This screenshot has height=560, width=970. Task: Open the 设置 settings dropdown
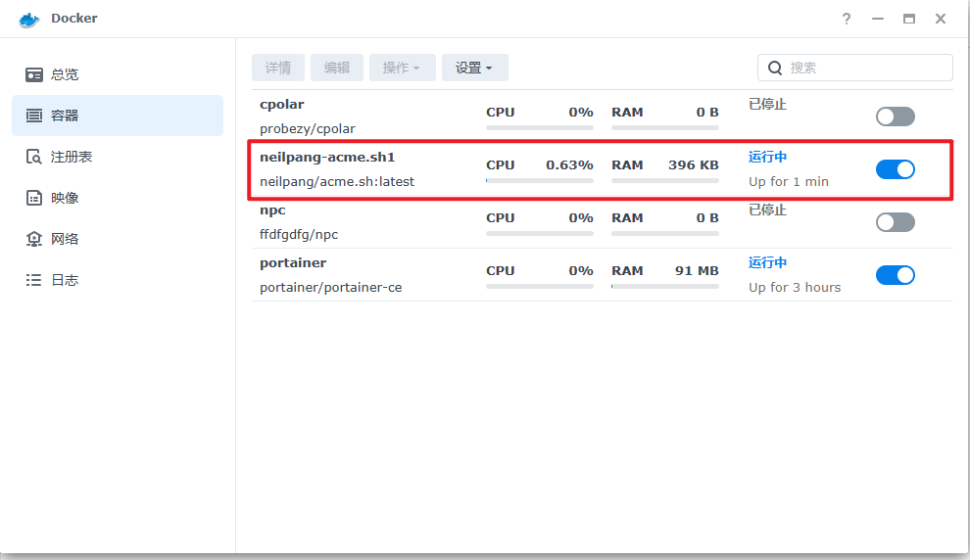474,68
